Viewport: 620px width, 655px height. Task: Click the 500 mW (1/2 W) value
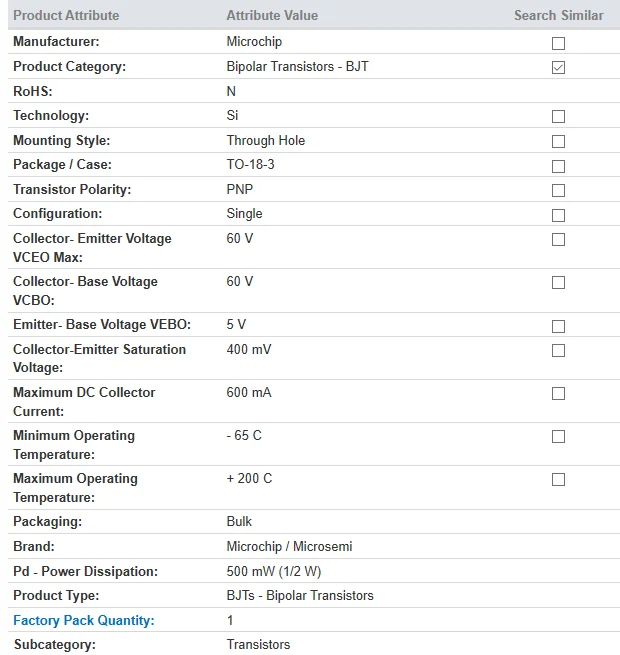pos(274,571)
